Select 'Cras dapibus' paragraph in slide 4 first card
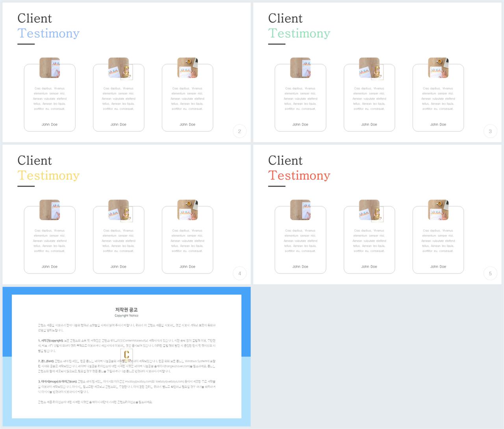This screenshot has width=504, height=429. click(50, 241)
